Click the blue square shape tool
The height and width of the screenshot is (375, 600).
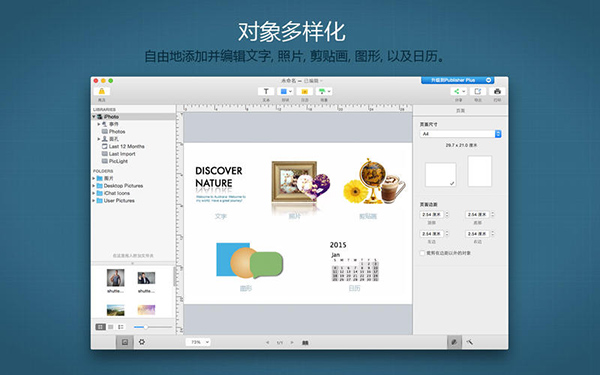click(284, 91)
